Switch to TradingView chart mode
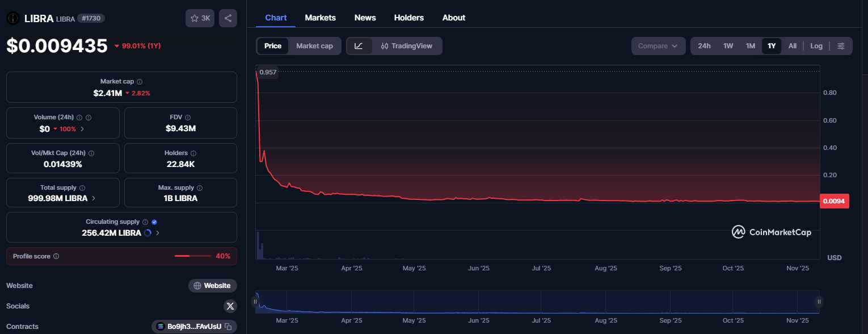This screenshot has width=868, height=334. coord(407,46)
